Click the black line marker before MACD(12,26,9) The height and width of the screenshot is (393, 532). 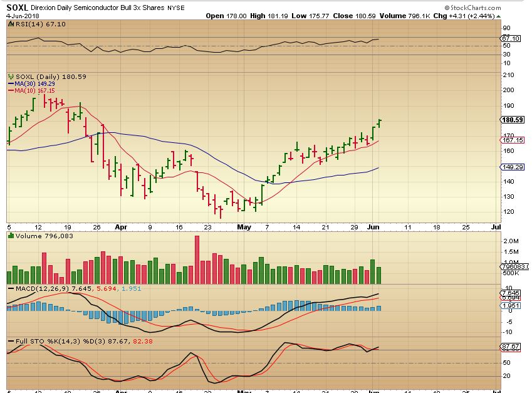(x=11, y=289)
